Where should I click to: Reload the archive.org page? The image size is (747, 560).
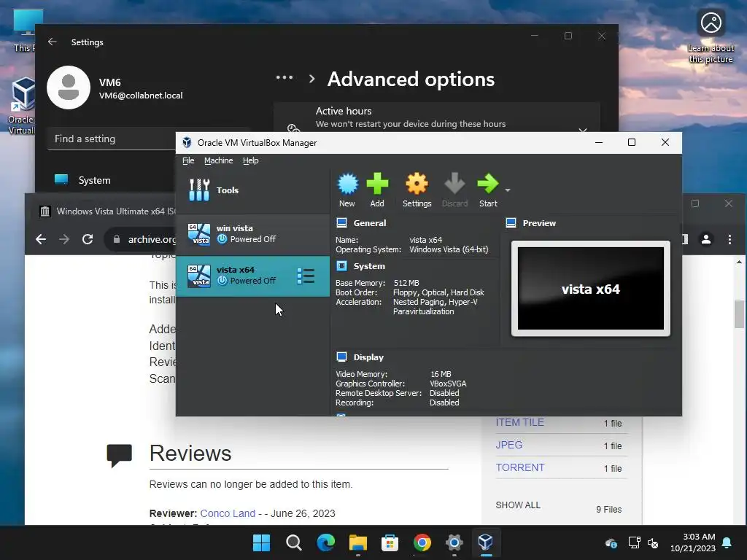point(88,239)
